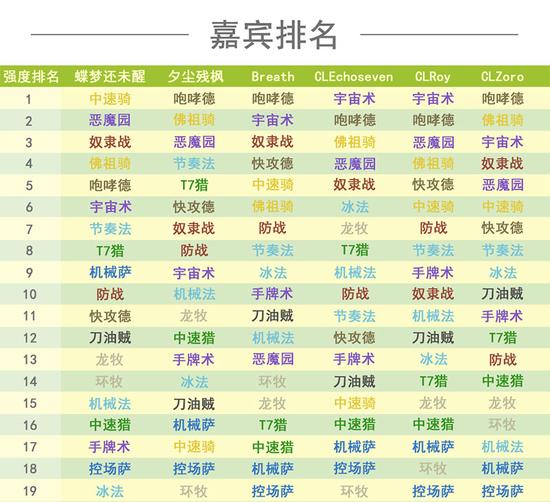Click 环牧 in CLRoy's rank 18 row
The image size is (550, 502).
(x=433, y=468)
